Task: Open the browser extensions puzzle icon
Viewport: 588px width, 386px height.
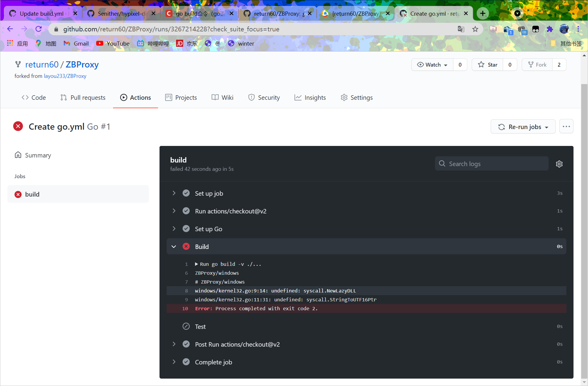Action: point(550,29)
